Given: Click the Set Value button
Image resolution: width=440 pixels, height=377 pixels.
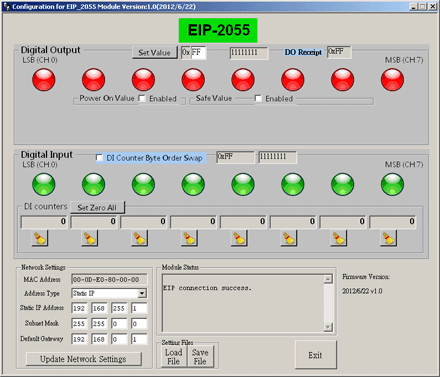Looking at the screenshot, I should (154, 53).
